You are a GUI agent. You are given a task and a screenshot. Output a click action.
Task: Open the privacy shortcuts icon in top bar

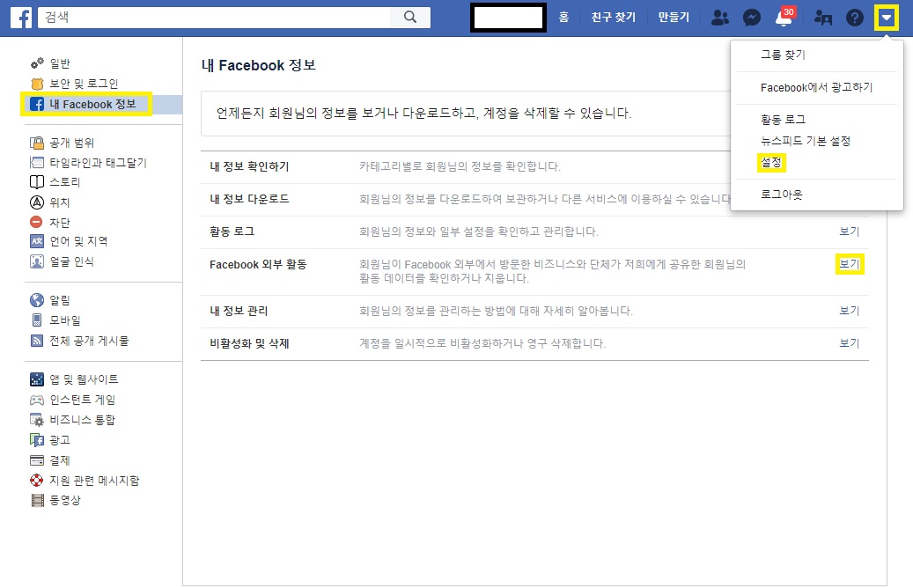point(822,18)
